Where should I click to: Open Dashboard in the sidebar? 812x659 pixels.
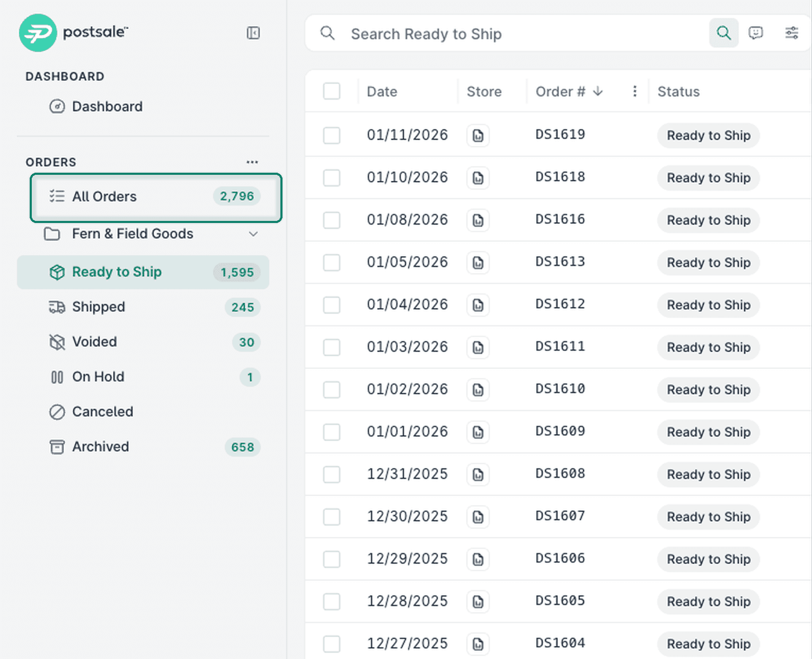(x=143, y=106)
